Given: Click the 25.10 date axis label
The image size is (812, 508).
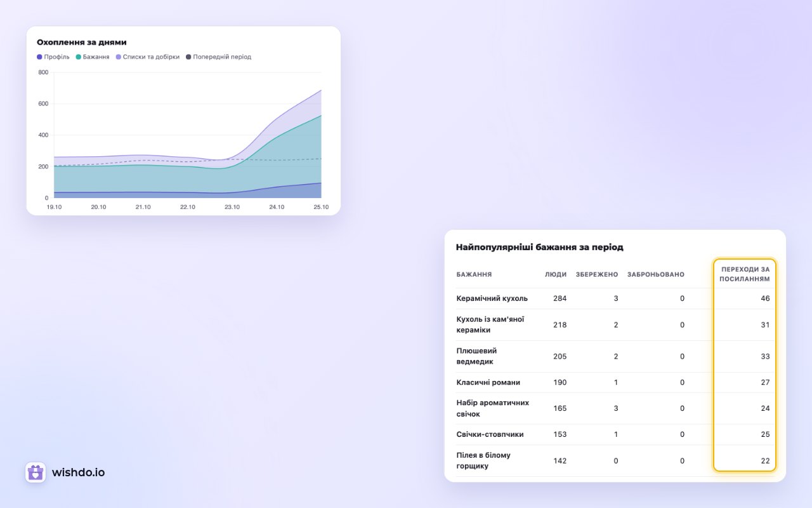Looking at the screenshot, I should 321,207.
